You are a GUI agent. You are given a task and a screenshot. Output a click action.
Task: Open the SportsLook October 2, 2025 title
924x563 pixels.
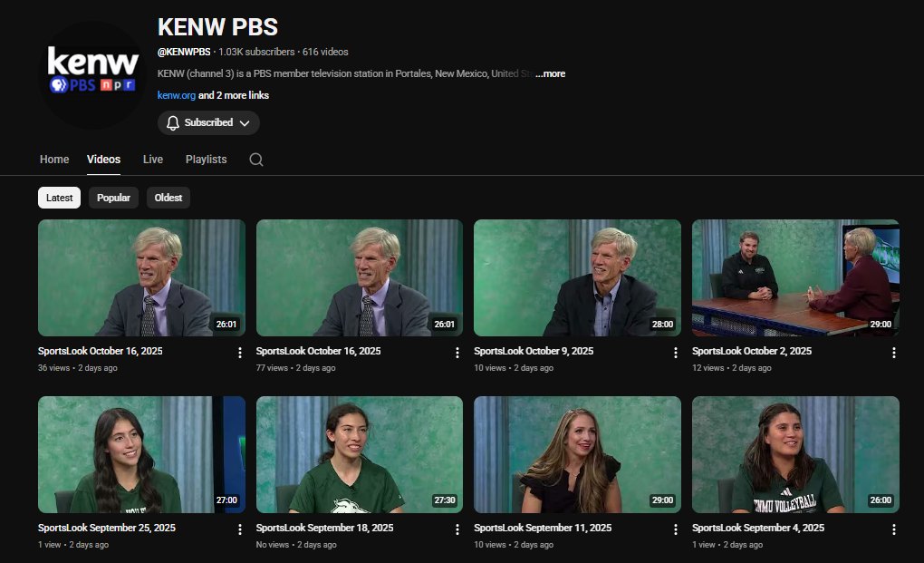[x=752, y=351]
